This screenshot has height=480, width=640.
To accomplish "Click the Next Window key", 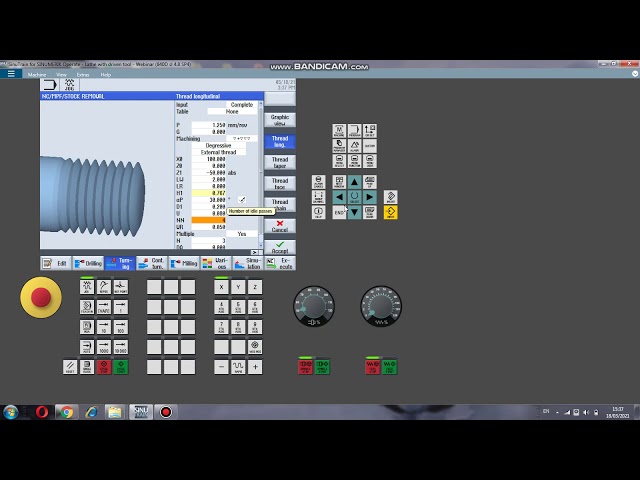I will coord(339,182).
